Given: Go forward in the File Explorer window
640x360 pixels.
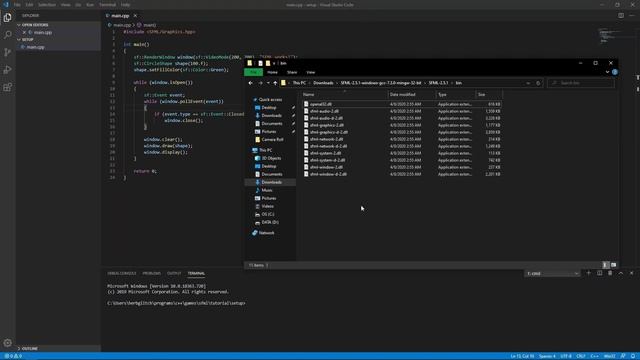Looking at the screenshot, I should click(x=260, y=83).
